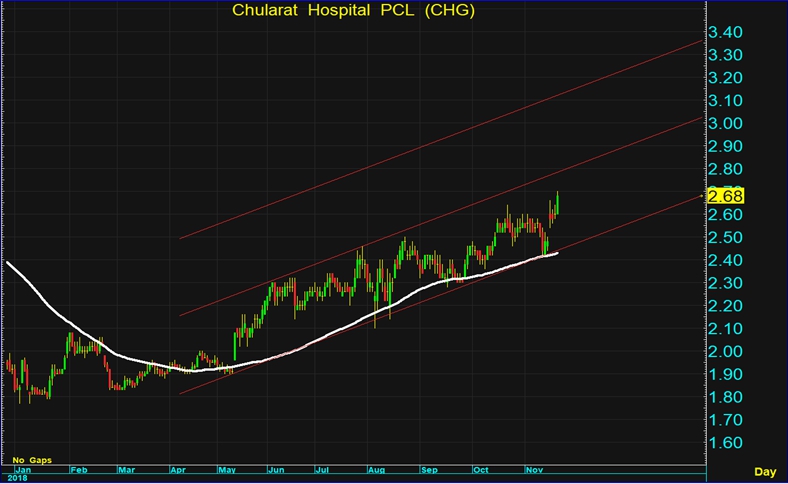Click the 3.20 price axis label
Viewport: 788px width, 484px height.
[725, 78]
